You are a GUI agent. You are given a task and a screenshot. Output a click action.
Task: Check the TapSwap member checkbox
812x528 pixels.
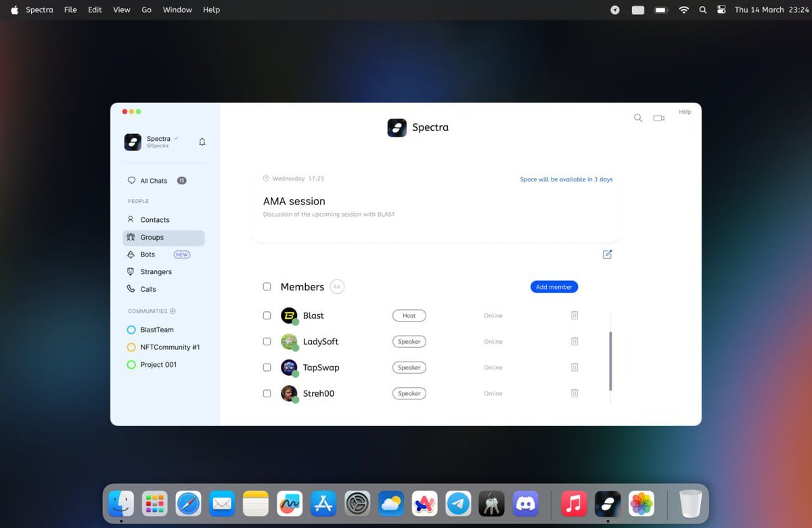[267, 367]
